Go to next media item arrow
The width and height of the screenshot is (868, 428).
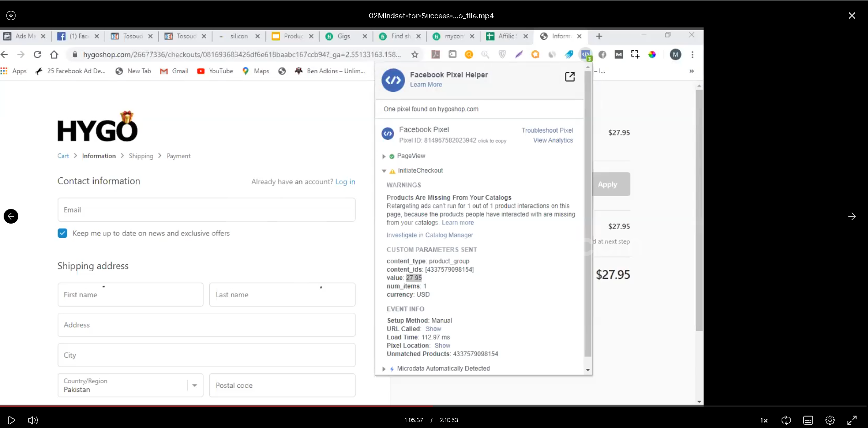click(852, 216)
